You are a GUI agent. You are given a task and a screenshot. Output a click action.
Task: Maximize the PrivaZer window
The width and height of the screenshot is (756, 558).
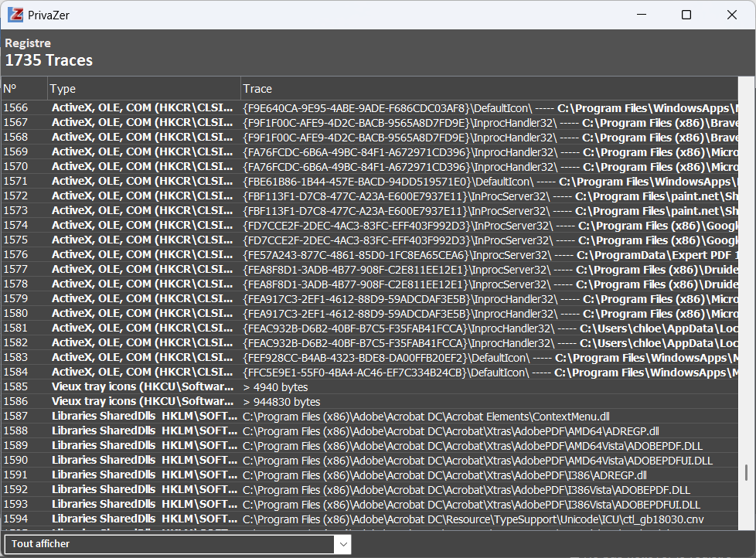pos(686,15)
